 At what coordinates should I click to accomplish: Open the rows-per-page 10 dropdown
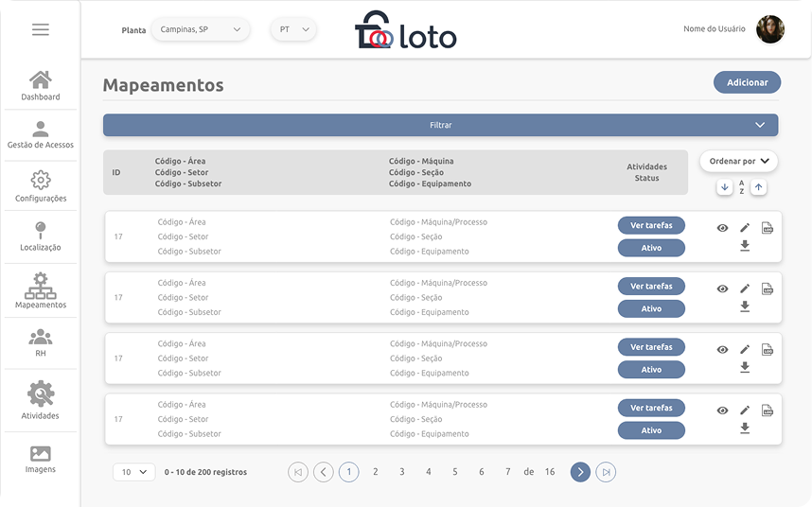coord(134,472)
